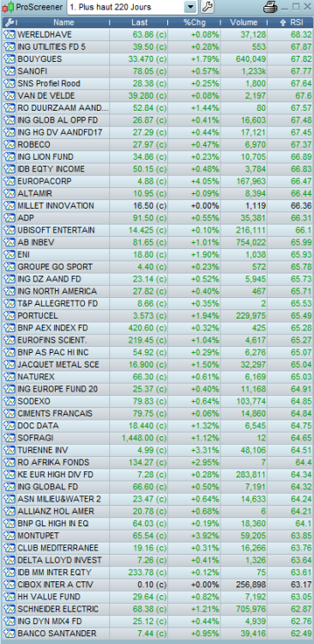The image size is (314, 644).
Task: Click the ProScreener candlestick logo icon
Action: pyautogui.click(x=5, y=7)
